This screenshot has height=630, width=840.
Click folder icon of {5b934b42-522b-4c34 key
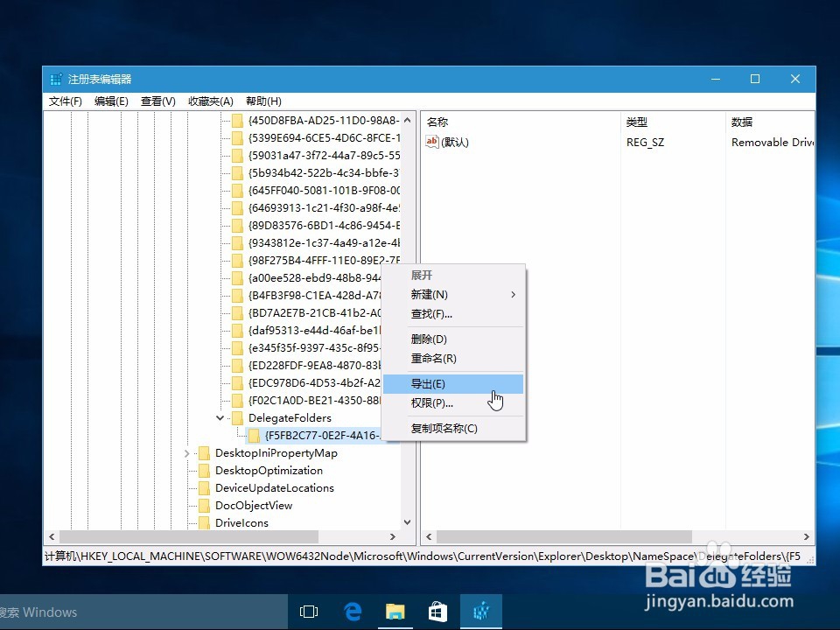(x=237, y=173)
